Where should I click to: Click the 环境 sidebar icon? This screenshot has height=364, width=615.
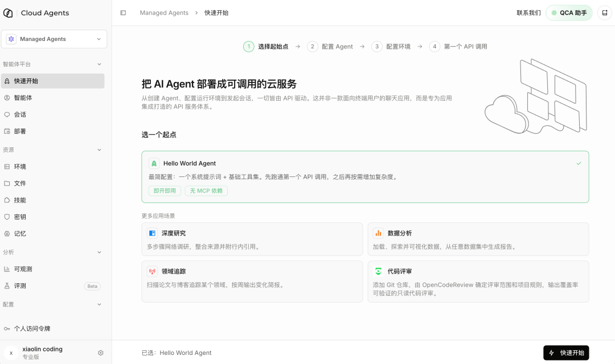7,167
